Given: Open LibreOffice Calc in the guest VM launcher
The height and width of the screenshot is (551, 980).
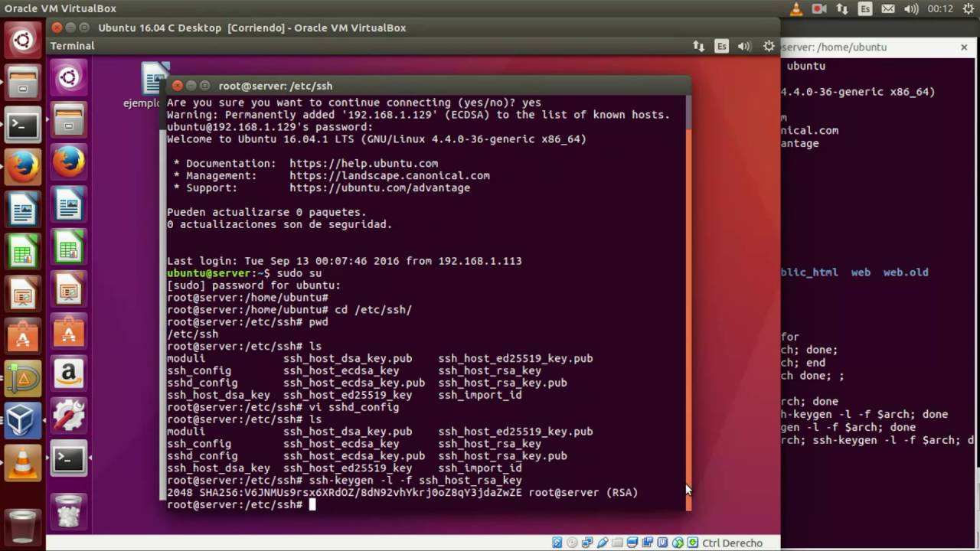Looking at the screenshot, I should point(69,248).
